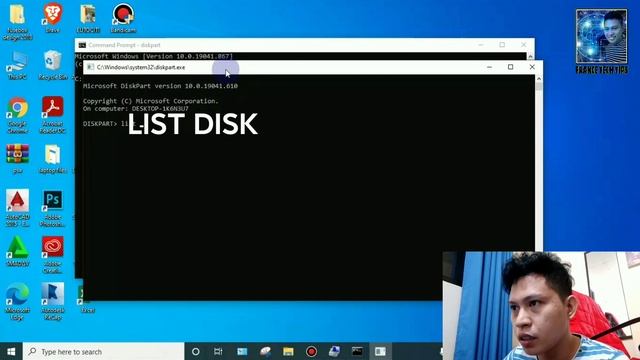This screenshot has width=640, height=360.
Task: Click the highlighted diskpart window taskbar icon
Action: click(380, 351)
